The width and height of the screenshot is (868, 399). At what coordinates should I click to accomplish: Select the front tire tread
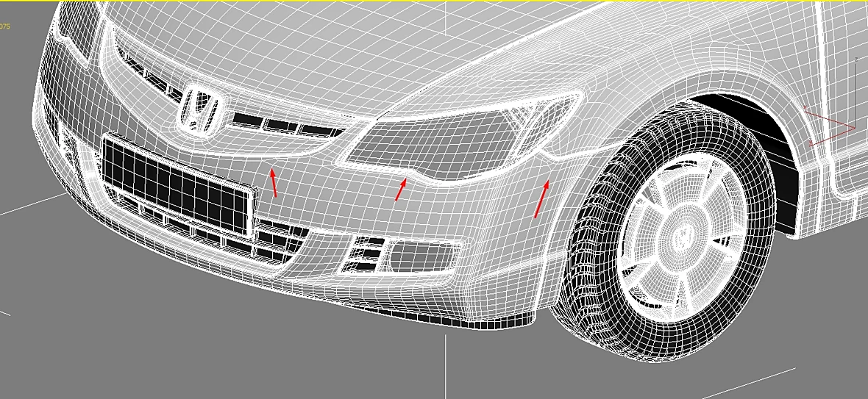pos(591,232)
